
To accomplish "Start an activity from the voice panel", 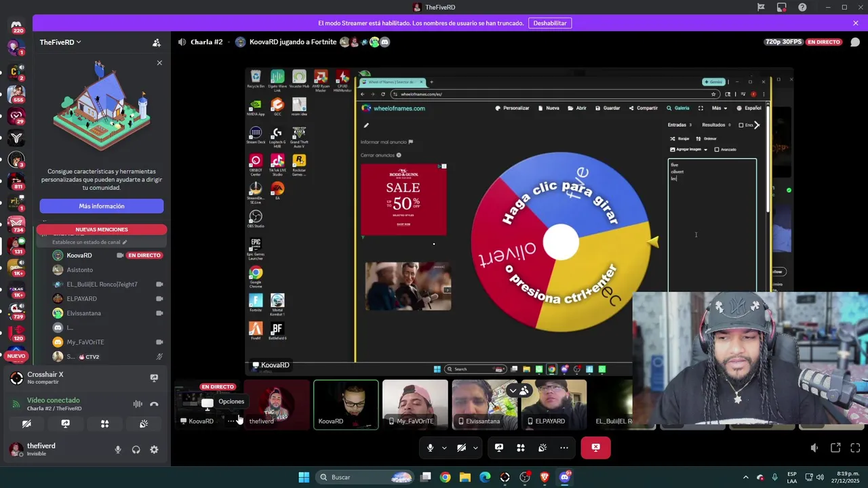I will click(104, 424).
